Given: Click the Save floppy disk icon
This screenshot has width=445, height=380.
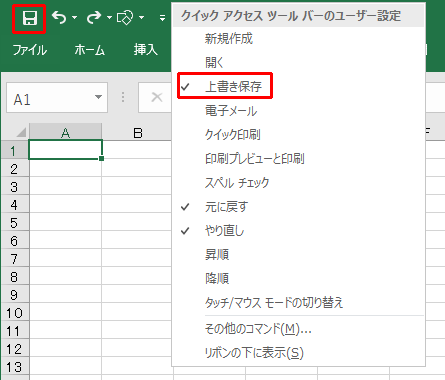Looking at the screenshot, I should 29,18.
